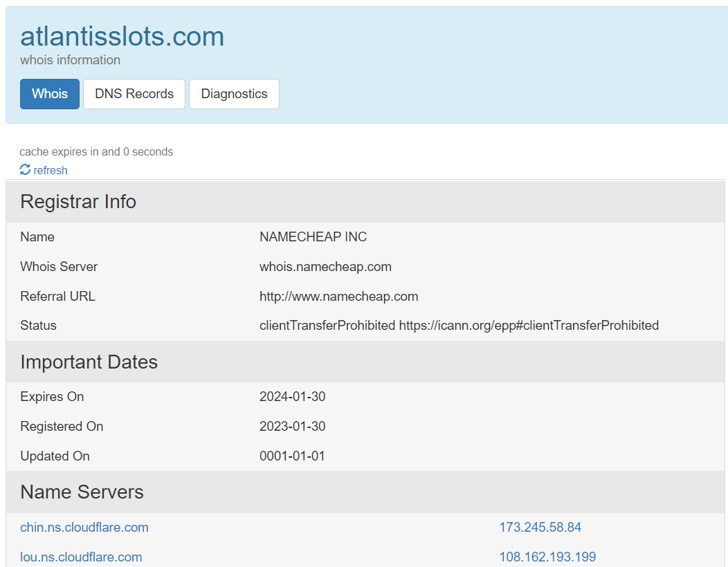Click the Registered On label
The width and height of the screenshot is (728, 567).
coord(62,426)
